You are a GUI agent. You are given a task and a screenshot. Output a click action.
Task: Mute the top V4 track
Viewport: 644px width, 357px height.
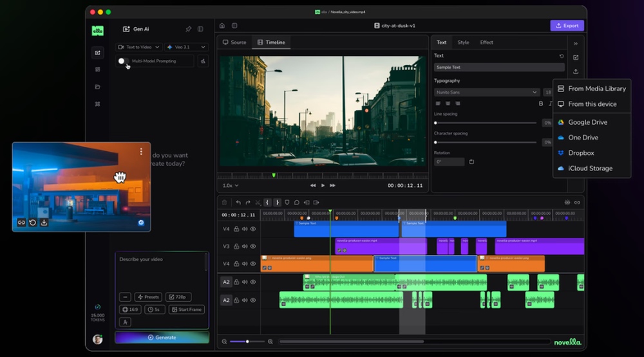[x=245, y=229]
